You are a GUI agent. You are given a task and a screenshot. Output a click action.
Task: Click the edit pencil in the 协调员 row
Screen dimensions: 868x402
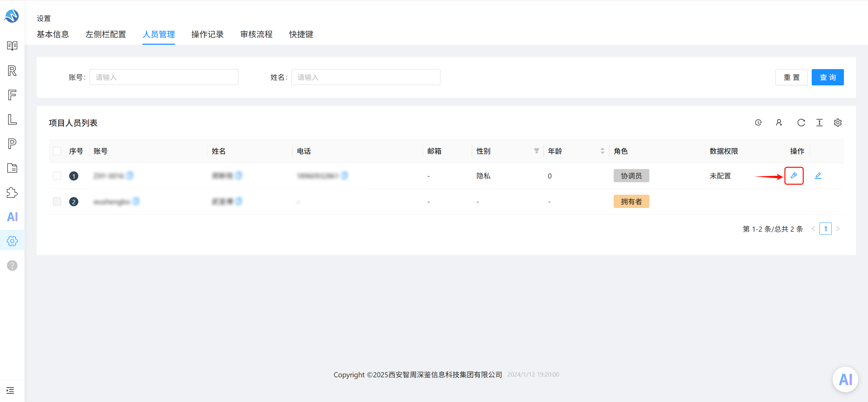click(818, 176)
